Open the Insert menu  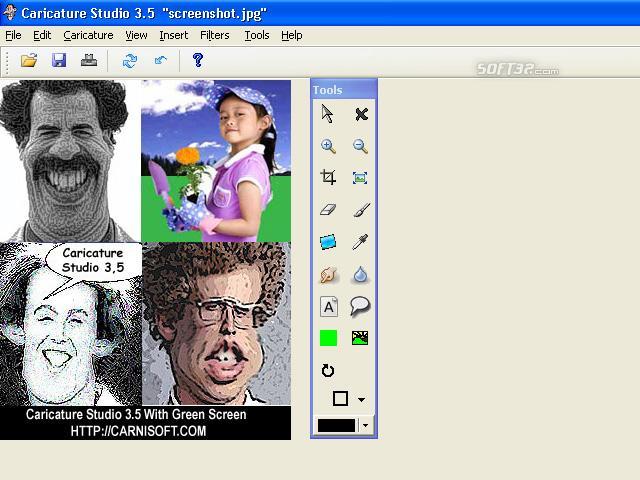pos(173,36)
